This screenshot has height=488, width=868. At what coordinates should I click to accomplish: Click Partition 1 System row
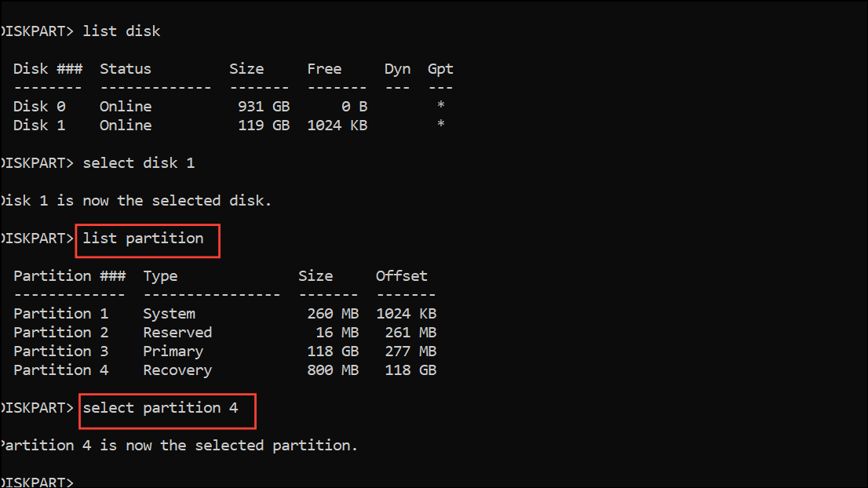224,313
